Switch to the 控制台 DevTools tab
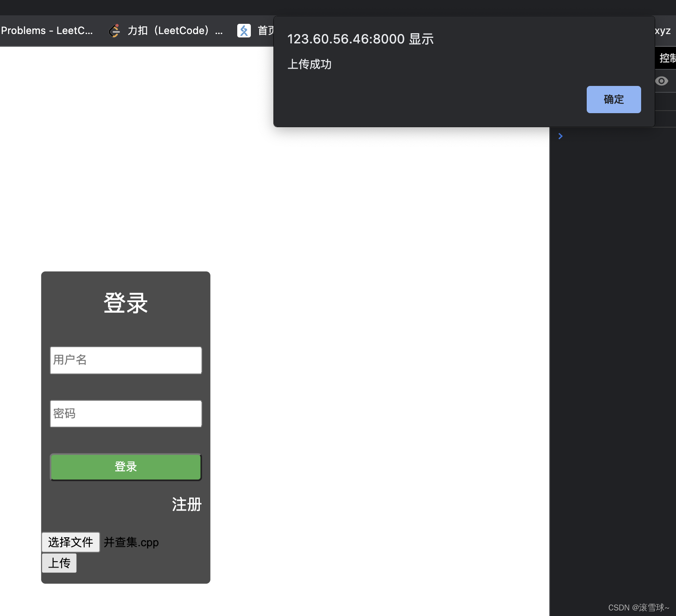Viewport: 676px width, 616px height. pyautogui.click(x=667, y=58)
